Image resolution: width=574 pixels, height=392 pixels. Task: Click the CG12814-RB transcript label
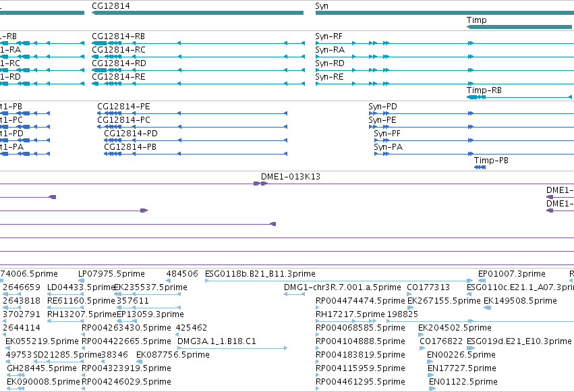118,36
